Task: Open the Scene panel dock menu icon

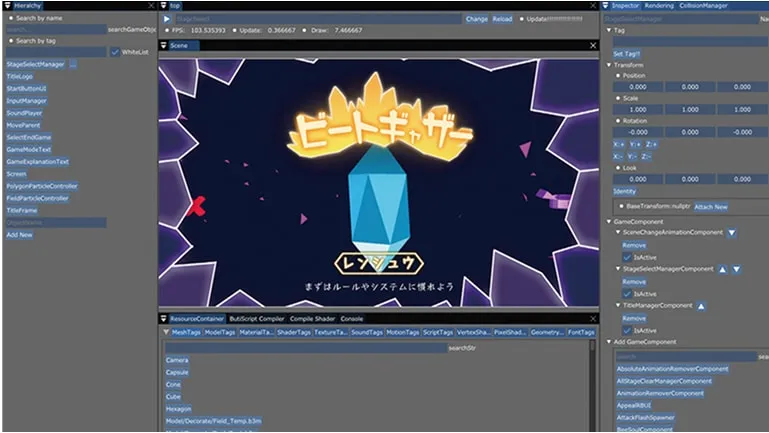Action: pos(163,45)
